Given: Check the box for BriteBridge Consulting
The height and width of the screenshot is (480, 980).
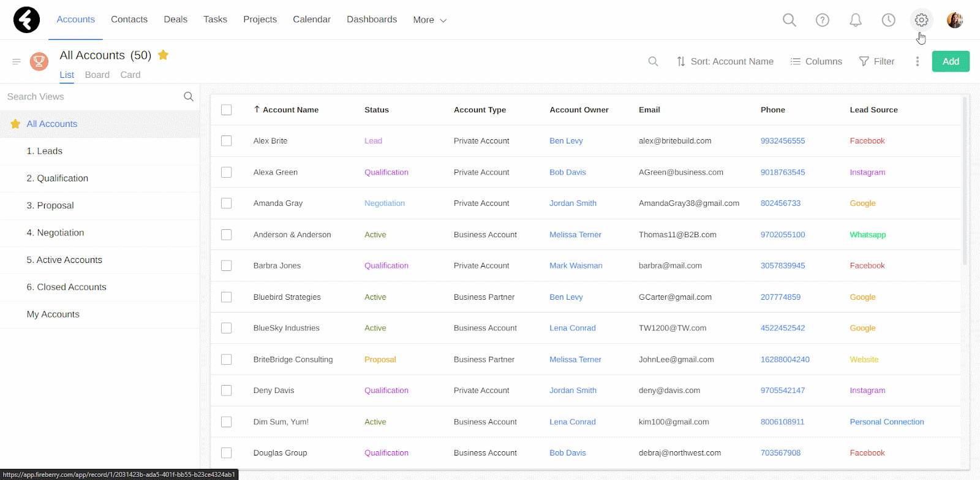Looking at the screenshot, I should point(227,359).
